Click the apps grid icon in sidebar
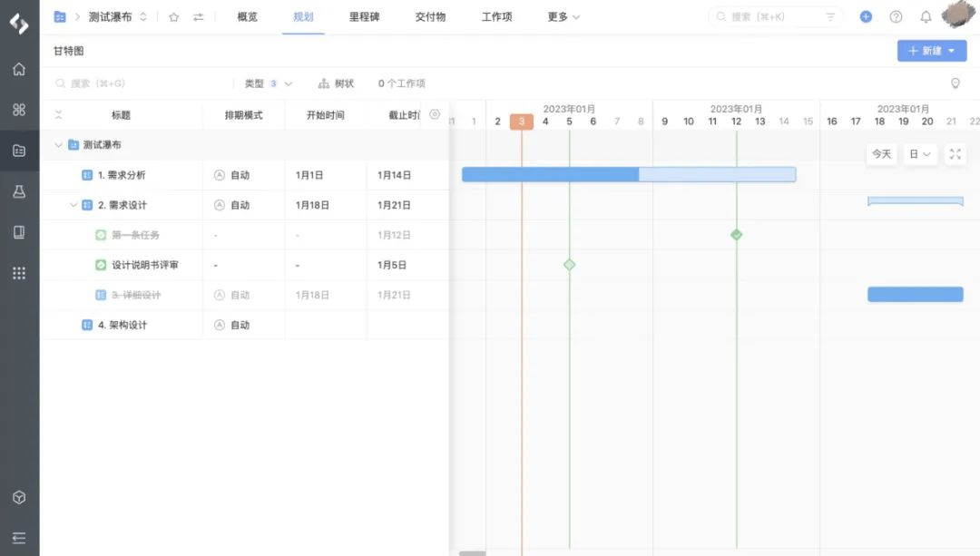 [x=19, y=273]
